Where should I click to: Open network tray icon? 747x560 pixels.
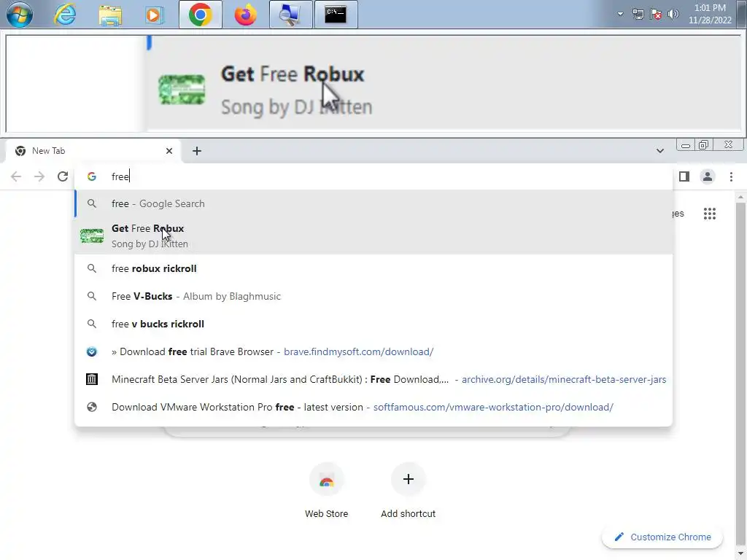click(638, 15)
